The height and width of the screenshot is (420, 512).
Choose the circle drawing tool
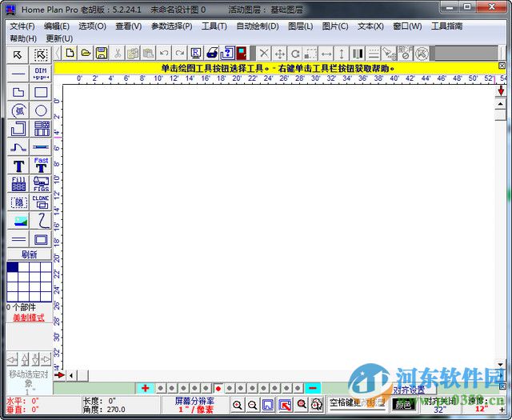pos(41,110)
